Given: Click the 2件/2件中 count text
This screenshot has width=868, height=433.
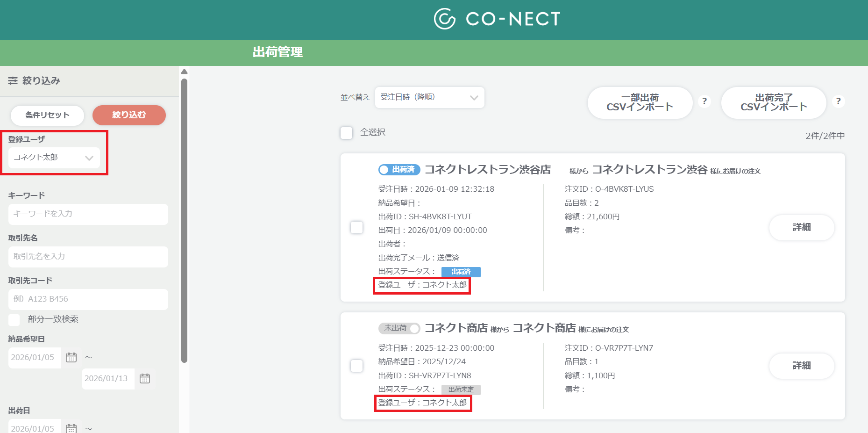Looking at the screenshot, I should click(x=825, y=136).
